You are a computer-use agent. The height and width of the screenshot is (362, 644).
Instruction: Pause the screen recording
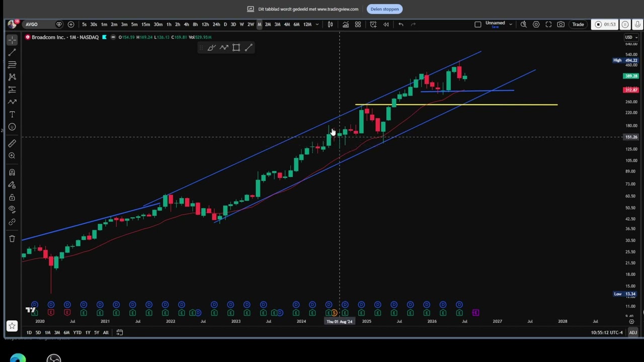(625, 24)
